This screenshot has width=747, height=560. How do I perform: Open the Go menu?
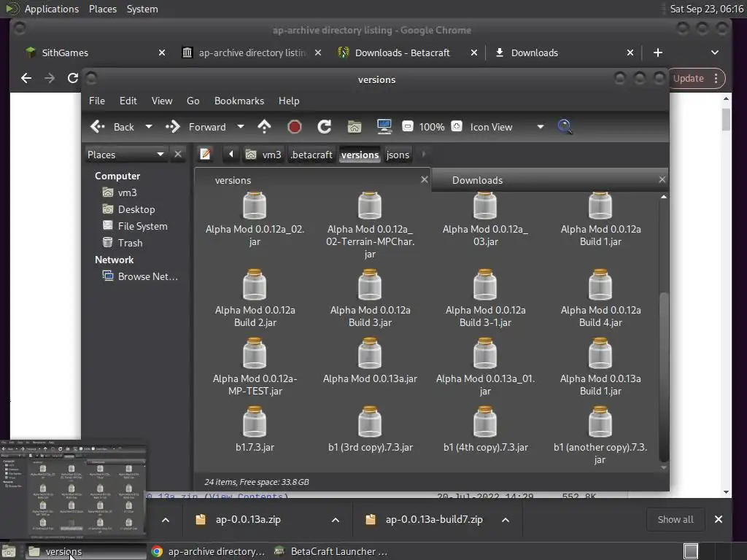tap(193, 101)
